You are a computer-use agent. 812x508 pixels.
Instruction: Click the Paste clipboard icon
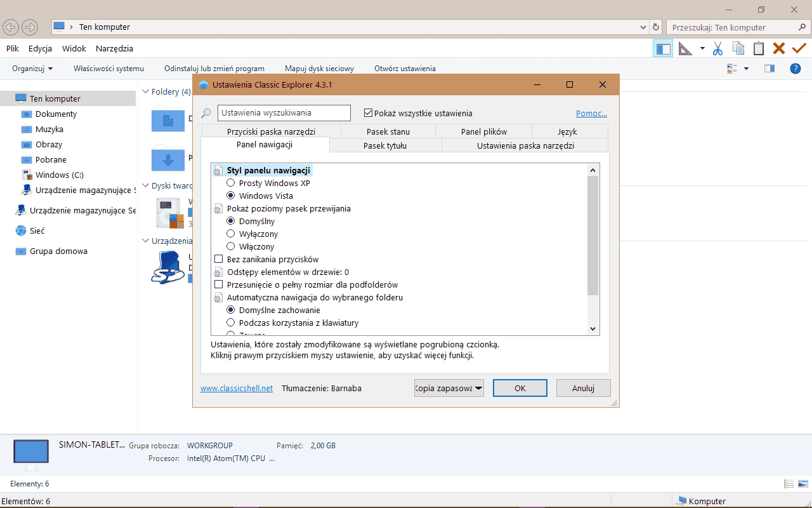(758, 48)
